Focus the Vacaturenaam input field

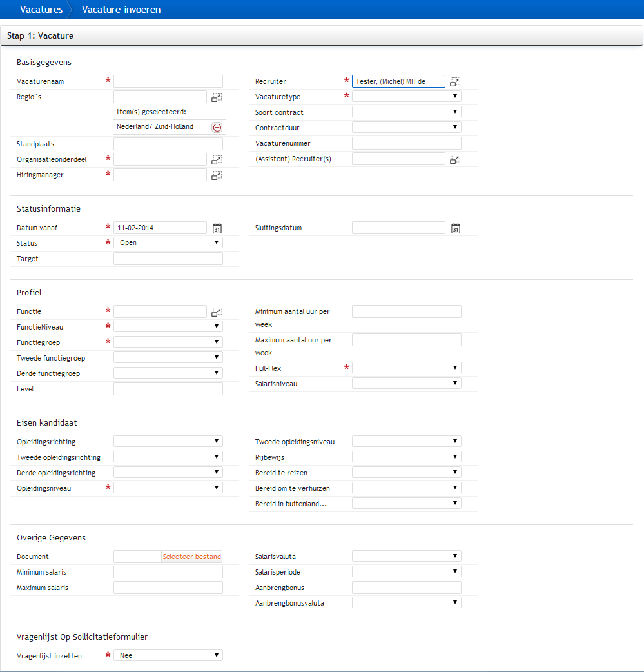coord(168,81)
